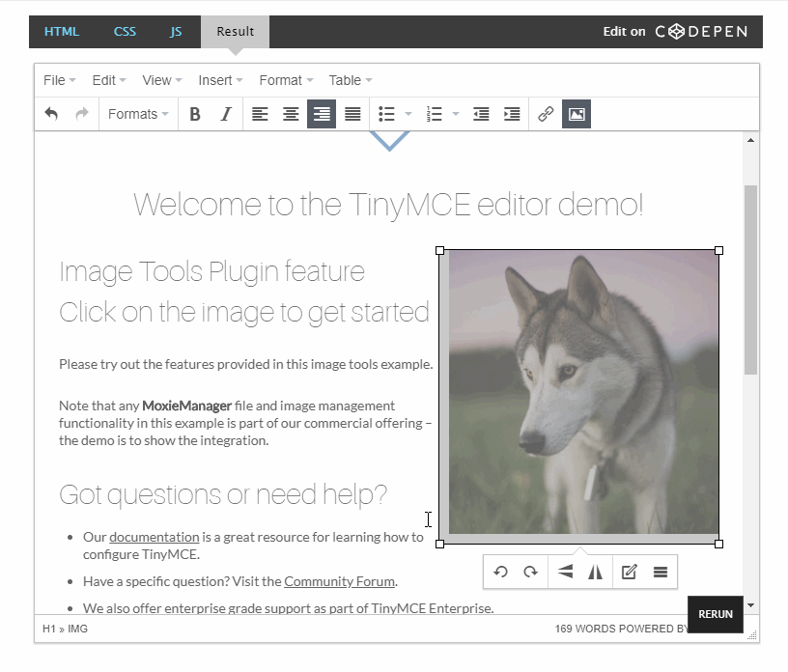
Task: Click scrollbar up arrow
Action: (750, 140)
